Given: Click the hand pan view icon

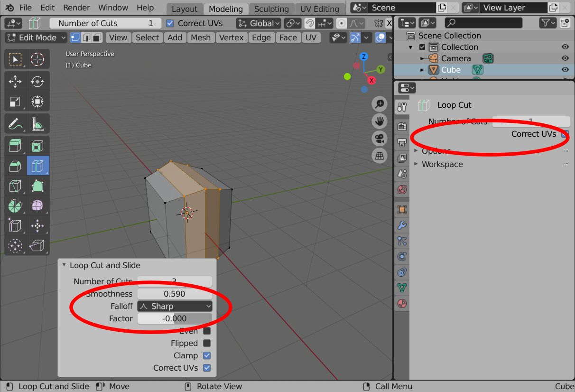Looking at the screenshot, I should pos(380,121).
